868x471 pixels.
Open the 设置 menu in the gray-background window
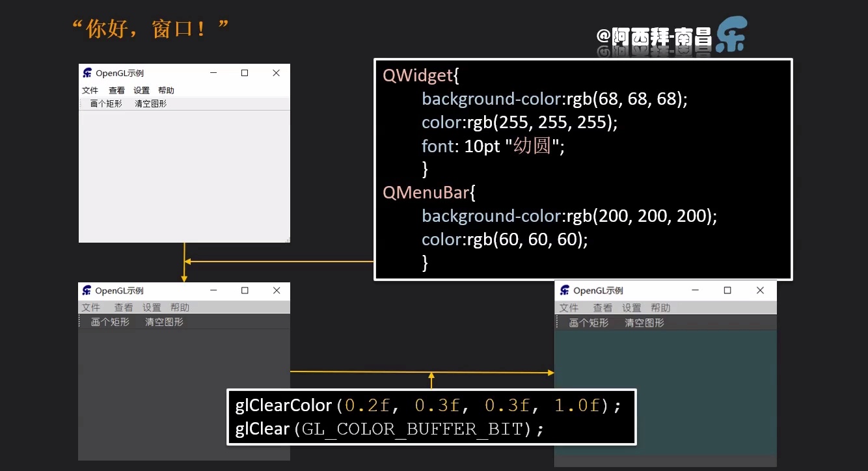[x=152, y=307]
